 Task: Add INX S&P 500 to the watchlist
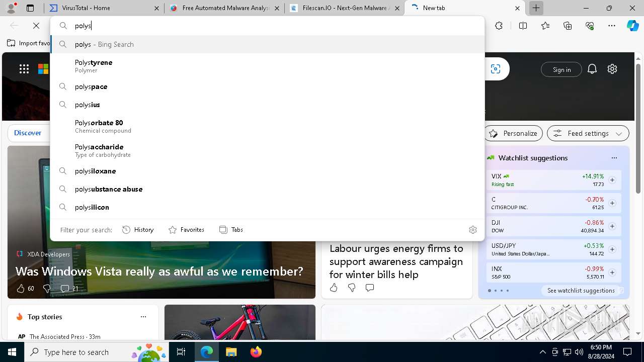coord(612,273)
